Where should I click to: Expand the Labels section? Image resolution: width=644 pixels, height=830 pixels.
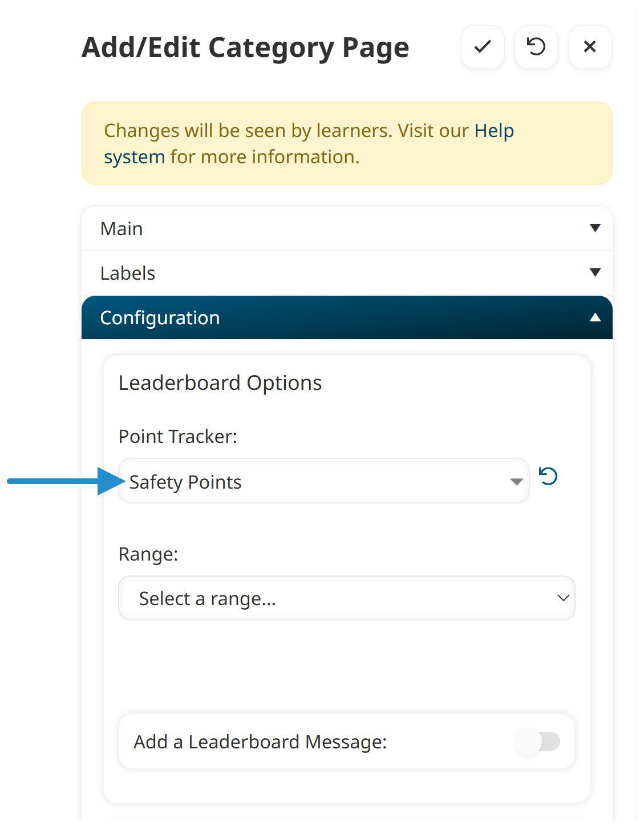pos(128,273)
